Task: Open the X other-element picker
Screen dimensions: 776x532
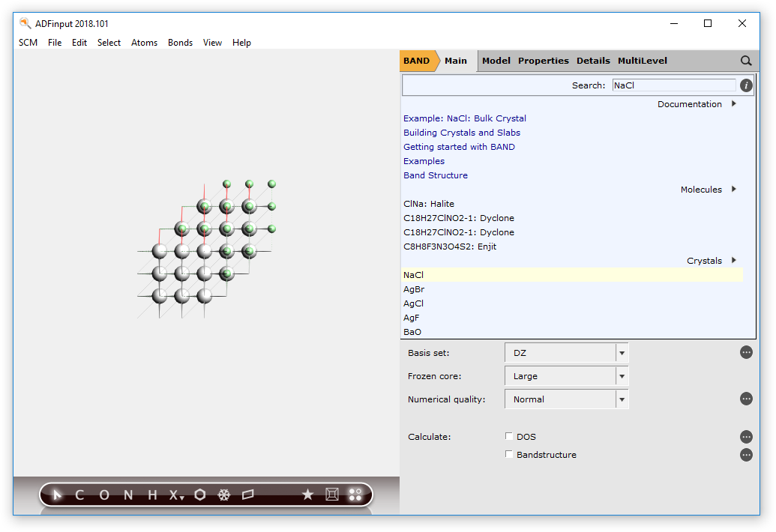Action: 176,495
